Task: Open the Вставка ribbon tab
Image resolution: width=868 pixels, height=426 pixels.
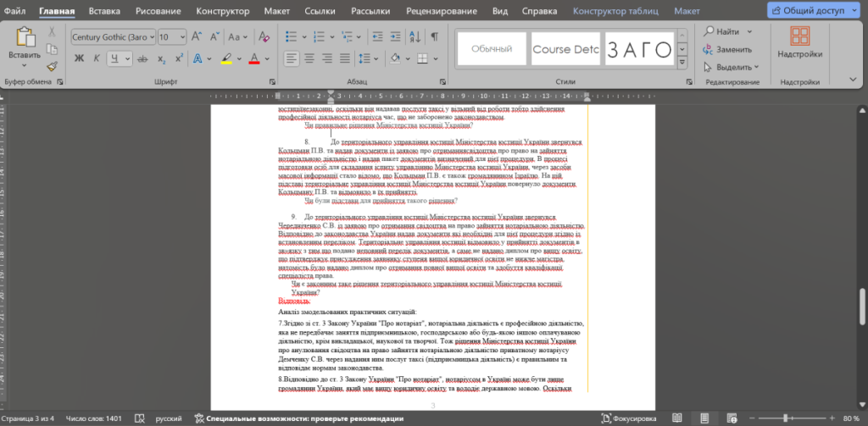Action: click(x=103, y=11)
